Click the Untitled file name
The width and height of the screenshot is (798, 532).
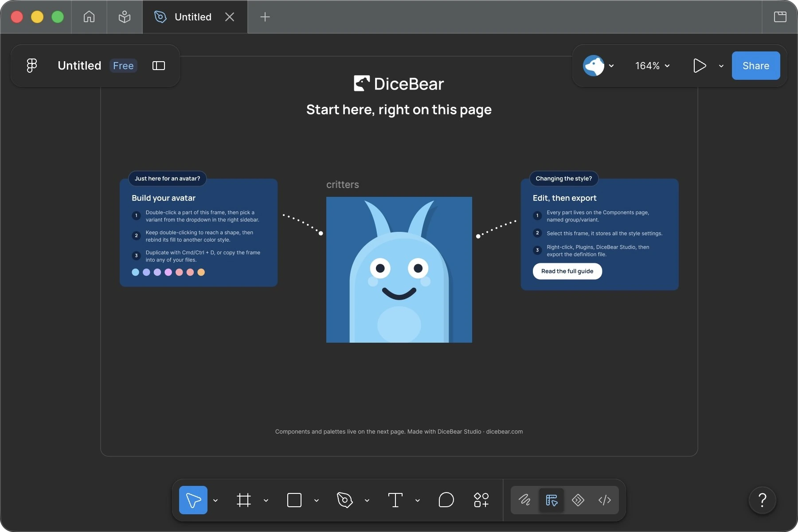(79, 66)
